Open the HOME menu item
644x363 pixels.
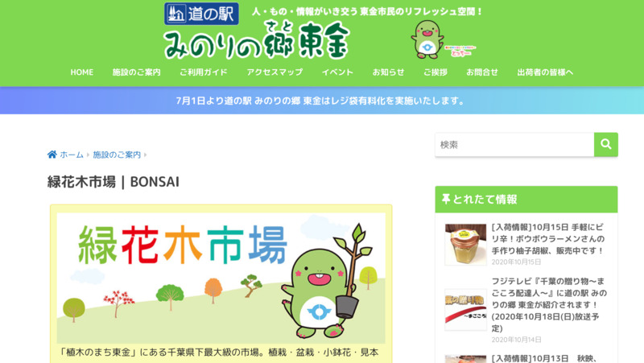(82, 72)
